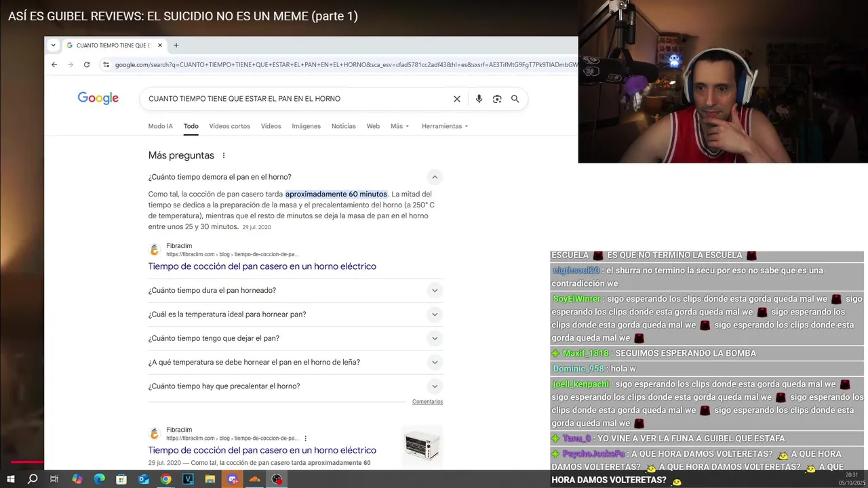Open Más preguntas three-dot options
The image size is (868, 488).
224,155
